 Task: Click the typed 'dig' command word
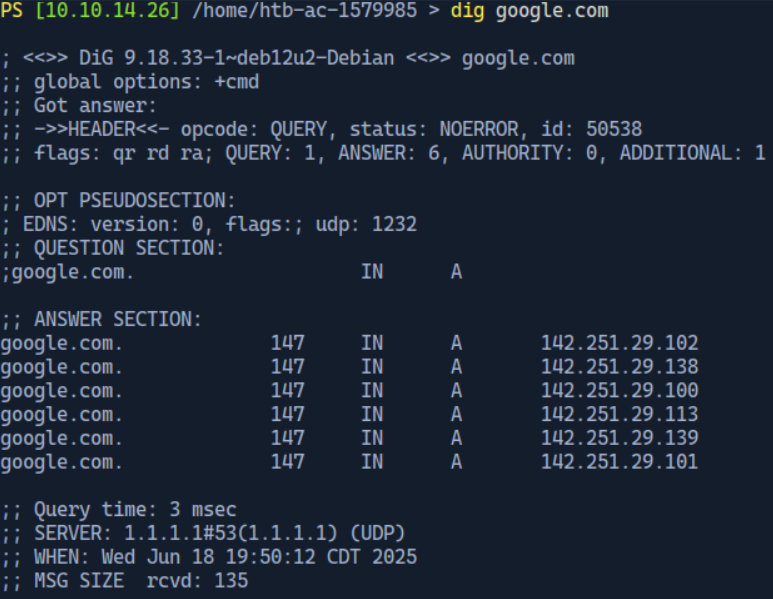click(467, 11)
